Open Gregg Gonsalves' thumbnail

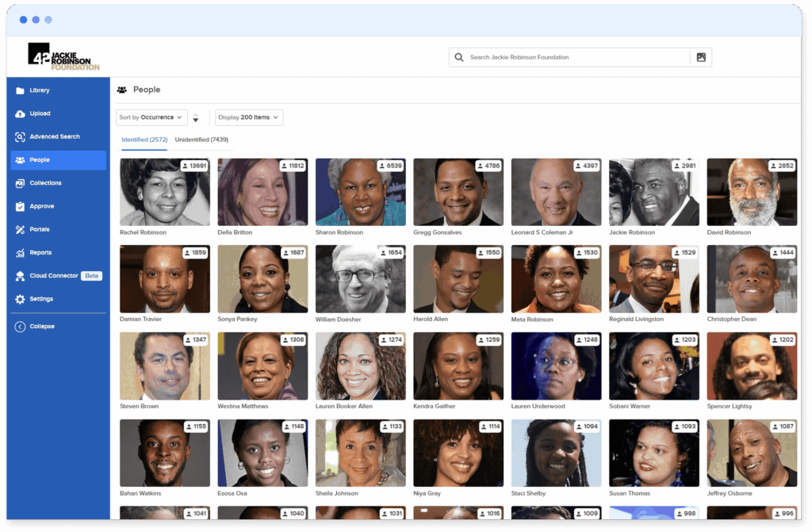click(x=458, y=192)
